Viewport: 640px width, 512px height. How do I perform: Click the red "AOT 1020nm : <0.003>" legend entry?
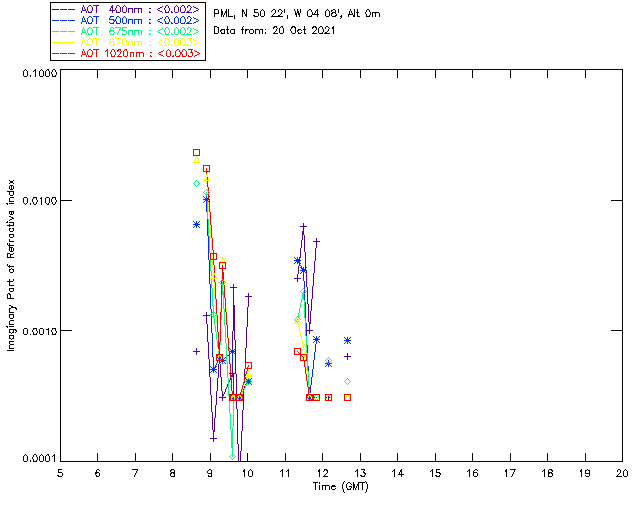[126, 53]
